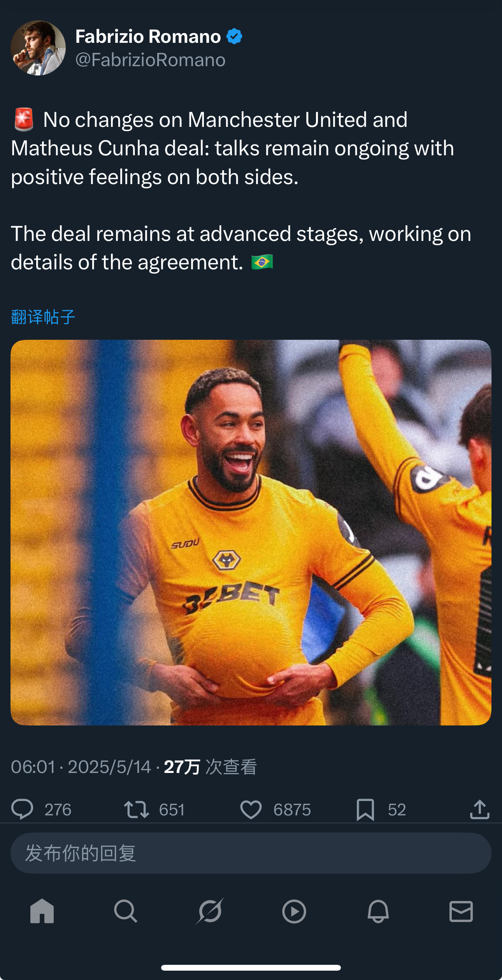This screenshot has width=502, height=980.
Task: Tap the reply speech bubble icon
Action: click(22, 809)
